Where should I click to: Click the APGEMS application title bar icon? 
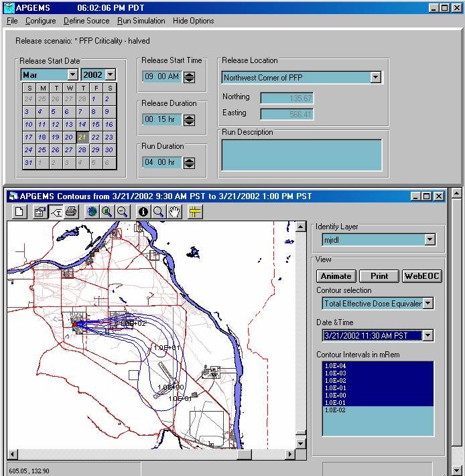[x=9, y=7]
